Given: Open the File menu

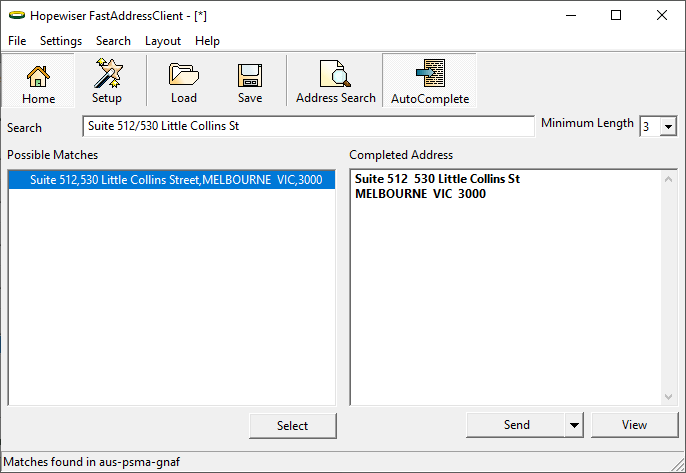Looking at the screenshot, I should pos(17,41).
